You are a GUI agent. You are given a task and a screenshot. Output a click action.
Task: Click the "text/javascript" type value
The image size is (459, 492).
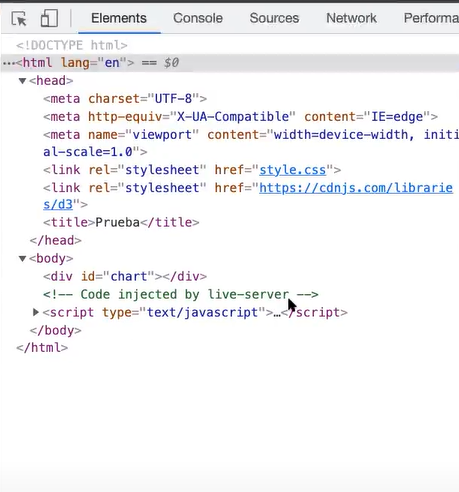click(x=203, y=312)
